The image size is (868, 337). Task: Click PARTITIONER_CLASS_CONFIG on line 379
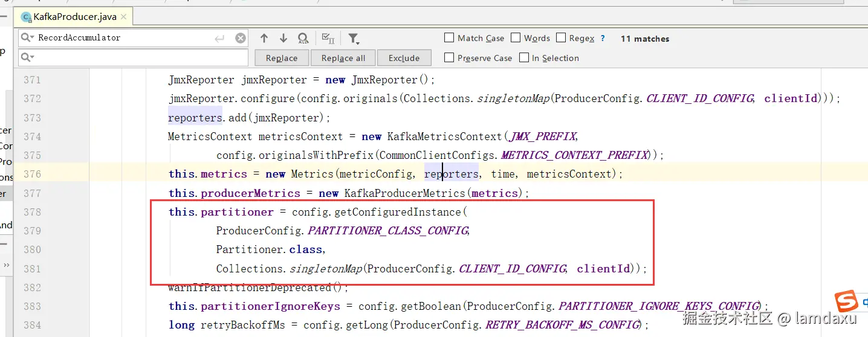388,231
